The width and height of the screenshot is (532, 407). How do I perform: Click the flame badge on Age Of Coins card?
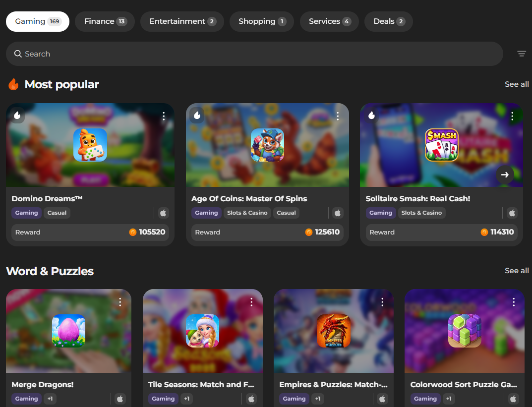[x=197, y=116]
